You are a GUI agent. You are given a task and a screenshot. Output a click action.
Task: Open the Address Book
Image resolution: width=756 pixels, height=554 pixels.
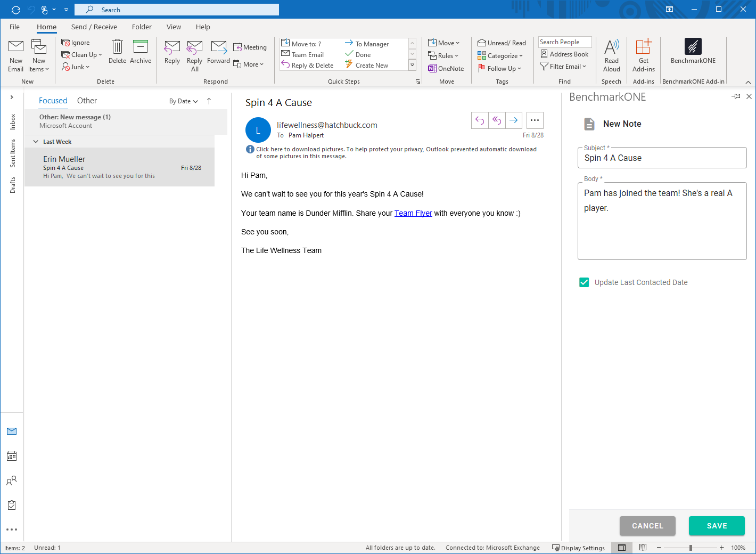(564, 54)
